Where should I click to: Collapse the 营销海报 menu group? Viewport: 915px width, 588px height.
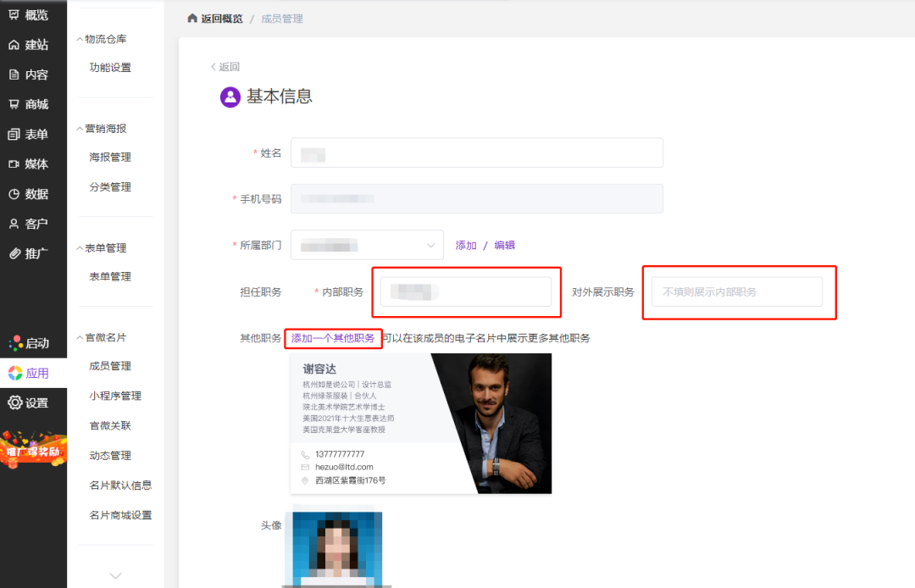pyautogui.click(x=80, y=129)
